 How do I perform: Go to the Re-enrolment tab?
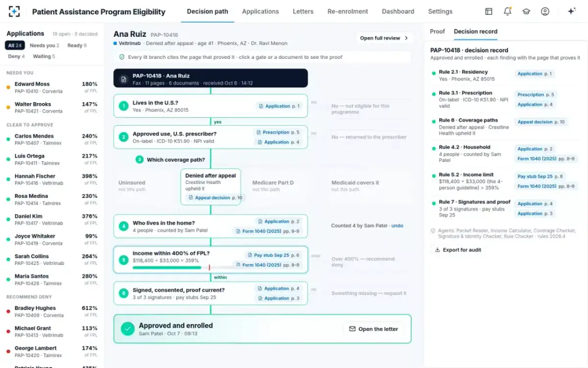click(347, 11)
